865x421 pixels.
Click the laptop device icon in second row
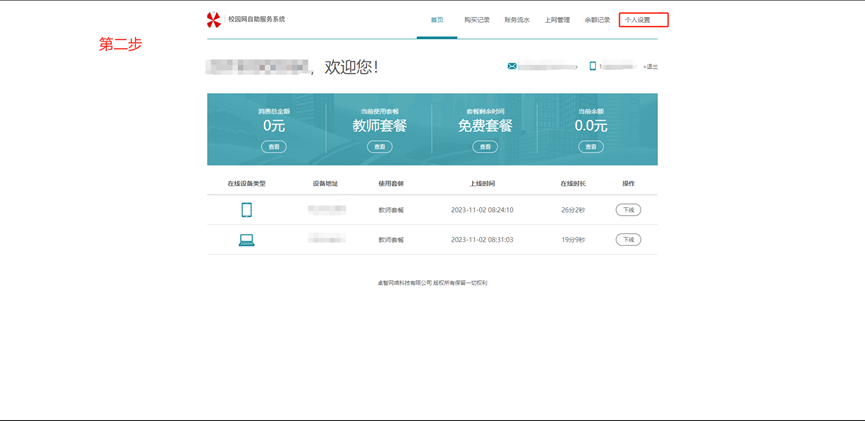[x=246, y=240]
